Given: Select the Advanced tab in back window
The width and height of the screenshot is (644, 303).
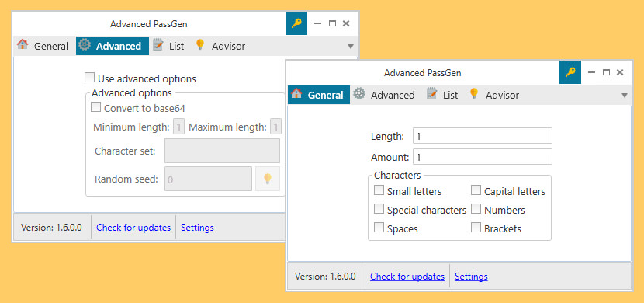Looking at the screenshot, I should 113,46.
